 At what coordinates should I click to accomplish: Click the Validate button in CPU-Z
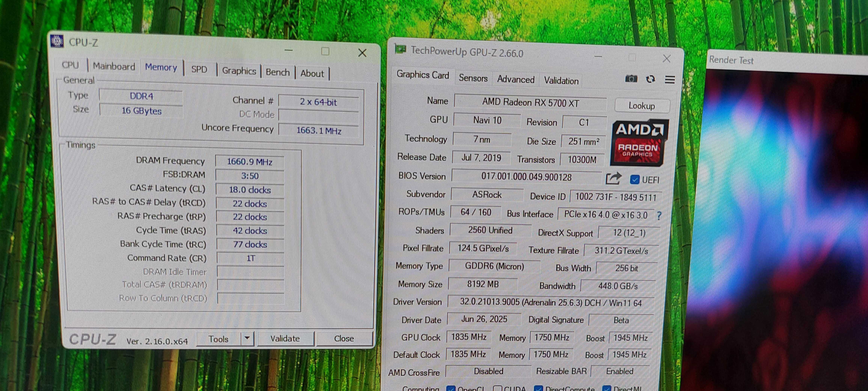(x=285, y=338)
